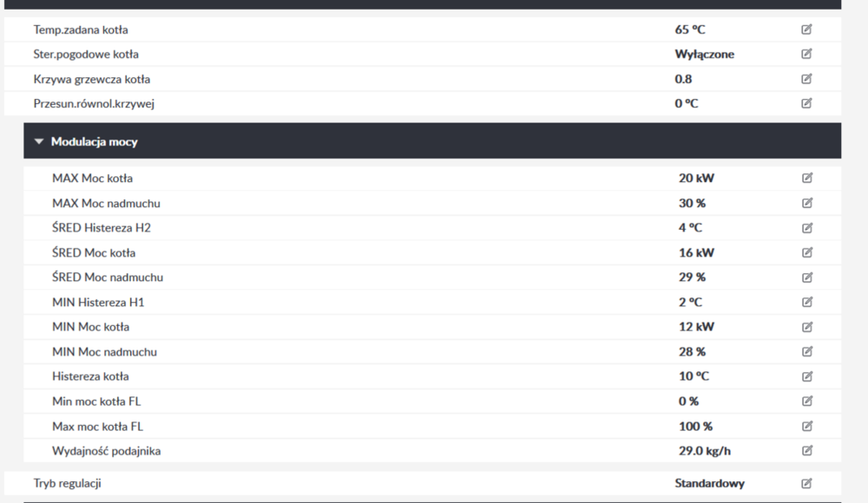The image size is (868, 503).
Task: Select the Temp.zadana kotła row label
Action: click(x=80, y=29)
